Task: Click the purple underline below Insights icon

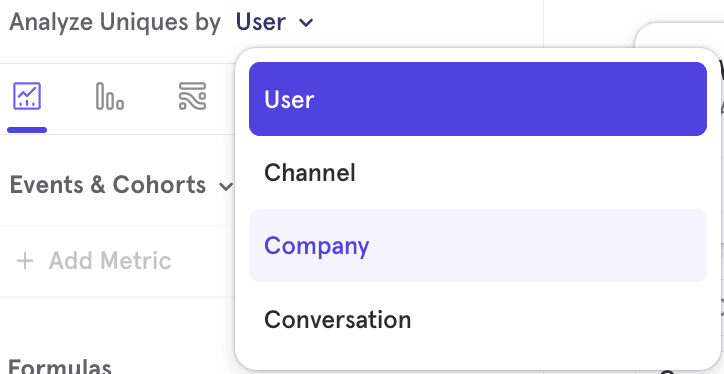Action: [27, 130]
